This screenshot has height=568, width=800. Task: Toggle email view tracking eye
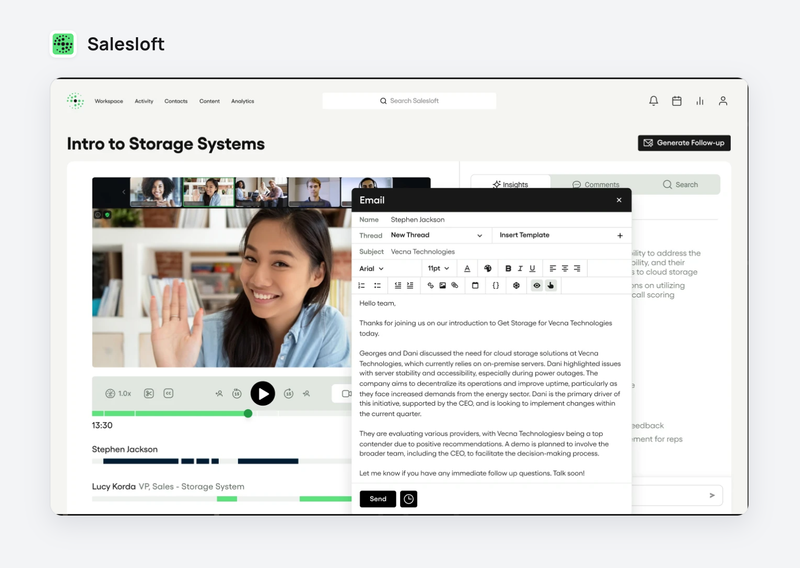pos(537,285)
